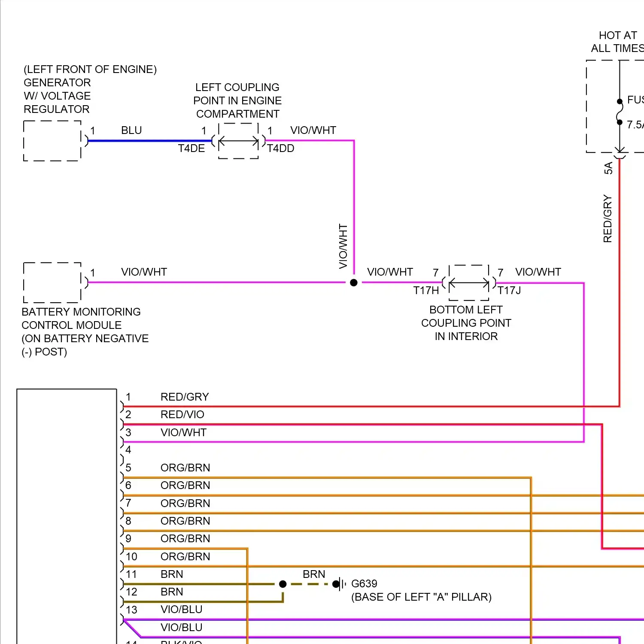Click the 'HOT AT ALL TIMES' label
This screenshot has width=644, height=644.
pyautogui.click(x=617, y=42)
